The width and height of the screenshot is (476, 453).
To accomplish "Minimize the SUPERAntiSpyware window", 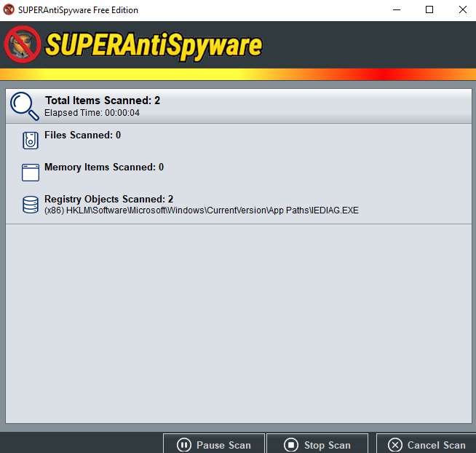I will [397, 10].
